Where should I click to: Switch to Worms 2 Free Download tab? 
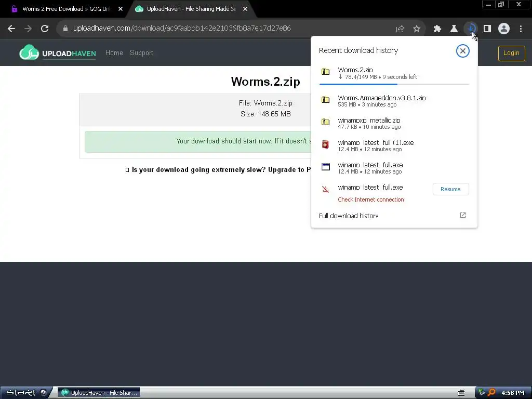[66, 9]
